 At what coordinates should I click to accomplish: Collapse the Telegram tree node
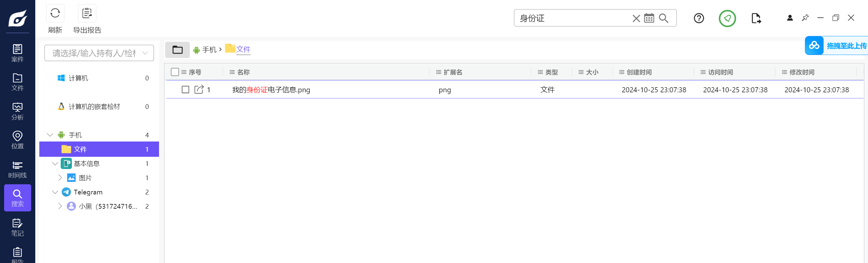coord(55,192)
